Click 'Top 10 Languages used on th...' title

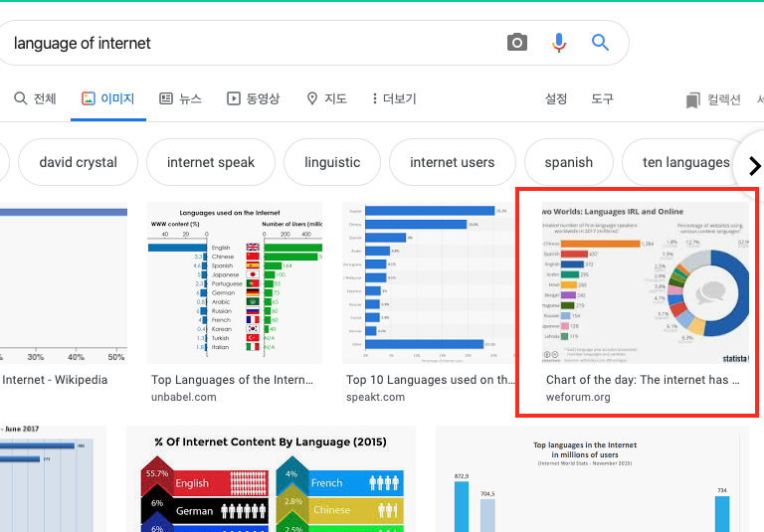click(x=430, y=380)
